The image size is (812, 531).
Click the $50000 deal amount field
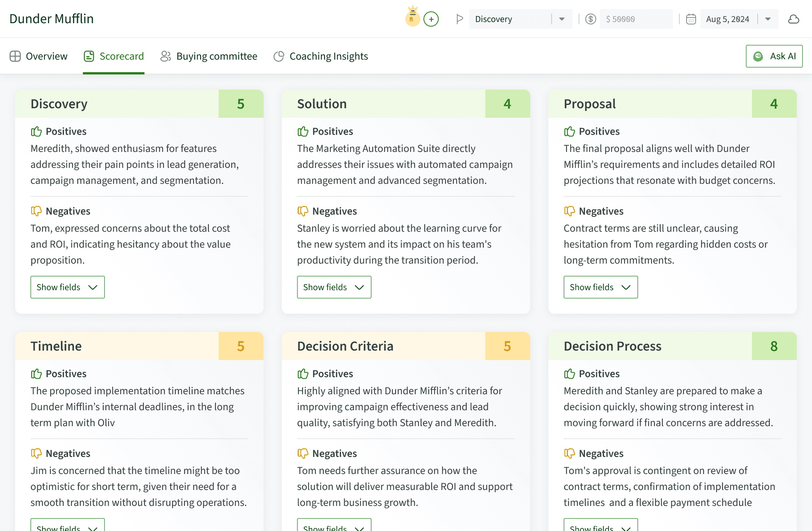[x=636, y=19]
